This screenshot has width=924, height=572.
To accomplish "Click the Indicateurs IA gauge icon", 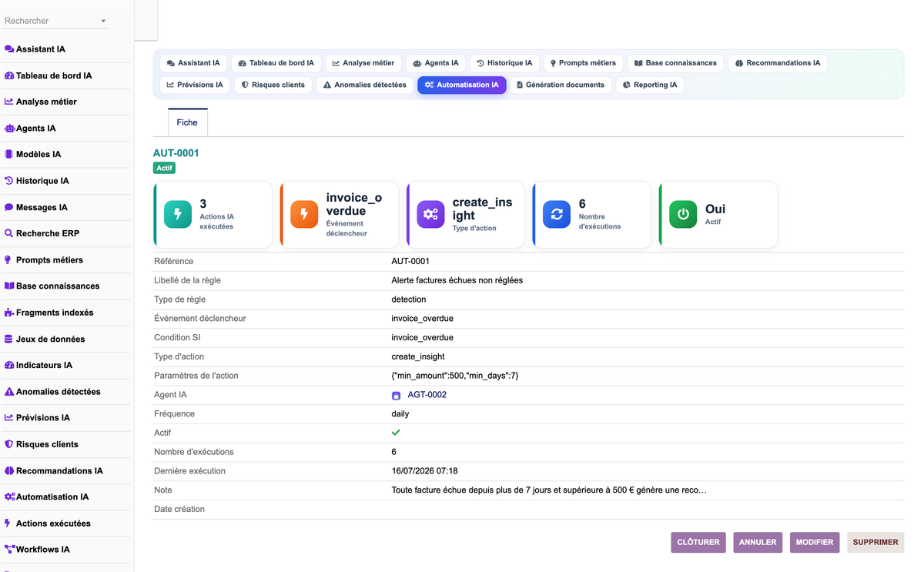I will (9, 365).
